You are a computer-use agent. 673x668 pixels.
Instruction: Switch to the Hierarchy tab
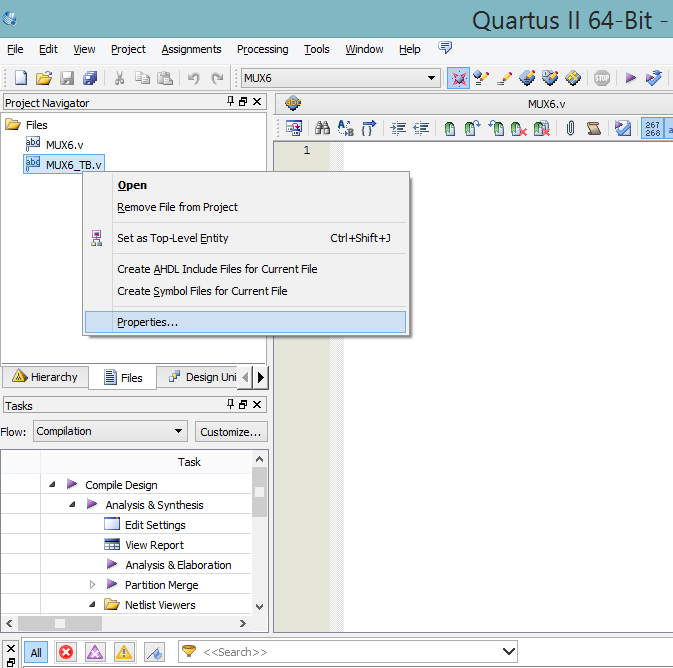click(x=45, y=377)
